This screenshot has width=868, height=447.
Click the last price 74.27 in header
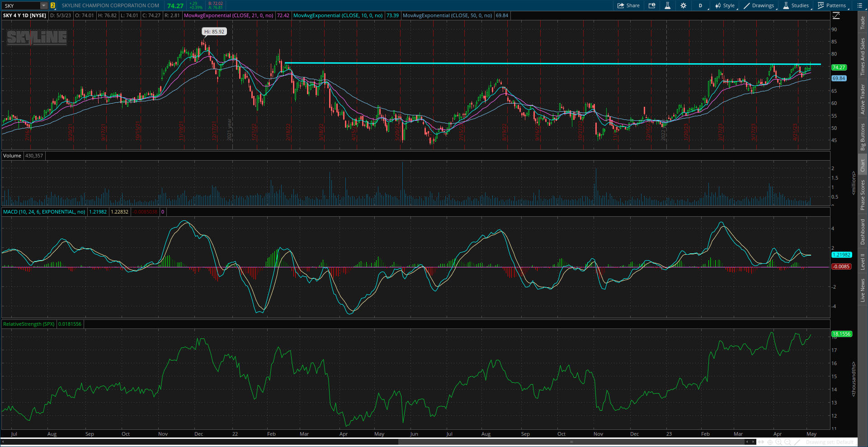[x=175, y=6]
